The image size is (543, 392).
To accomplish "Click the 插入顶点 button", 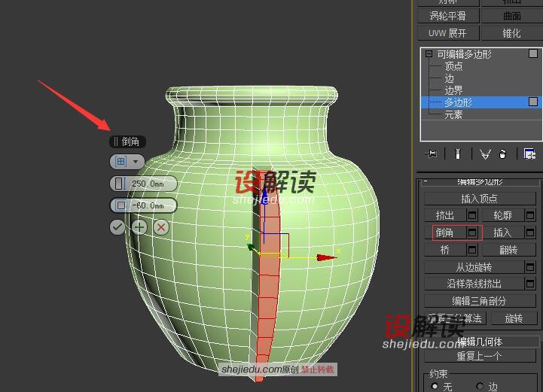I will click(480, 199).
